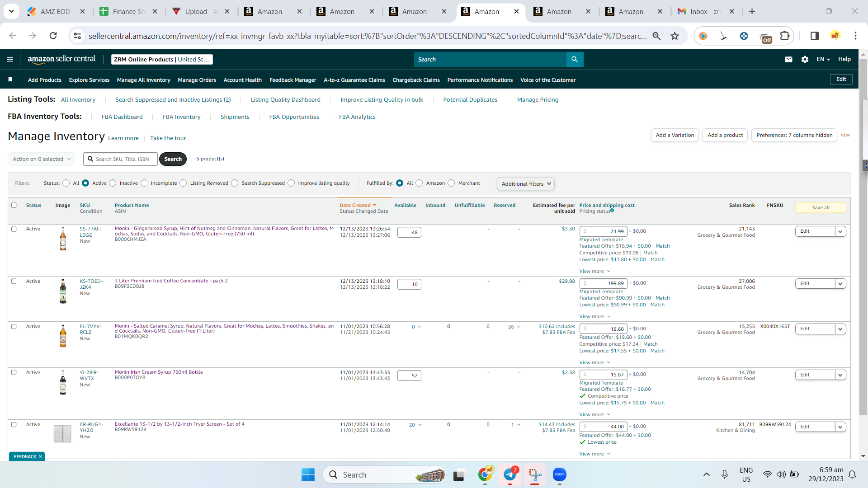Click the Search SKU, Title, ISBN field
This screenshot has height=488, width=868.
121,159
